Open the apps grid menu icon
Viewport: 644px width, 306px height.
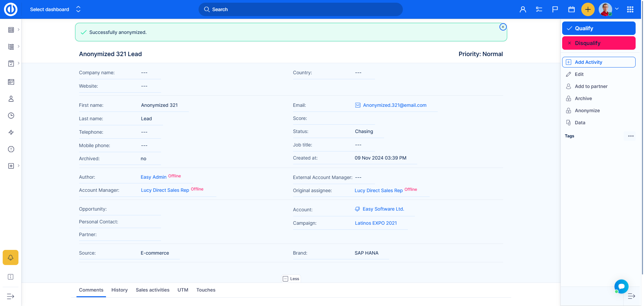tap(630, 9)
